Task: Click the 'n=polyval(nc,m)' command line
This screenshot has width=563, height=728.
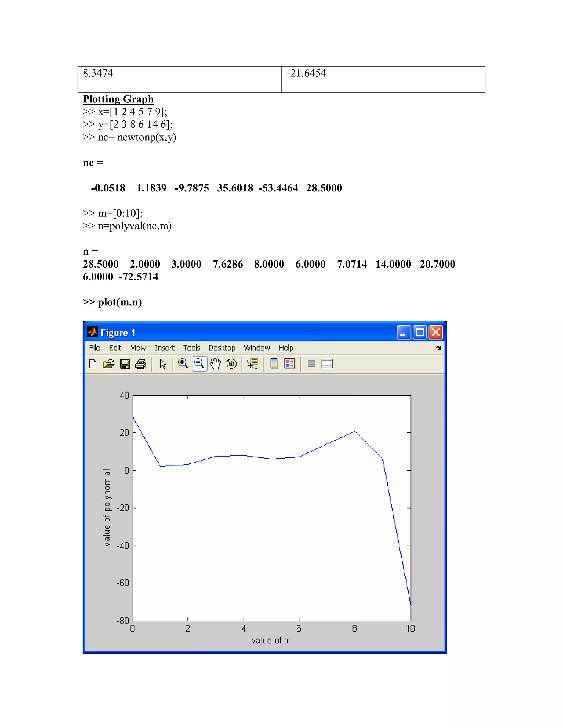Action: coord(127,226)
